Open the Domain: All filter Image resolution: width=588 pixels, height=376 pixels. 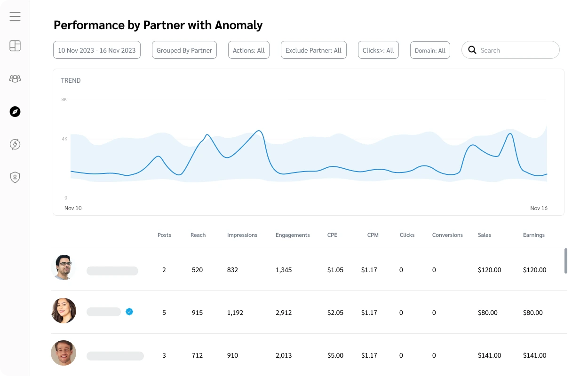click(x=429, y=49)
